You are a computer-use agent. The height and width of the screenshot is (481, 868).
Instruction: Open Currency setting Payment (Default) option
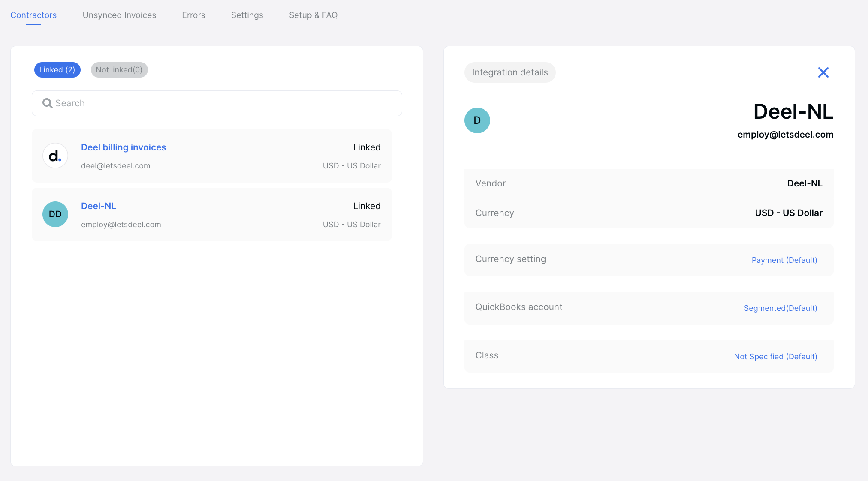pyautogui.click(x=784, y=260)
